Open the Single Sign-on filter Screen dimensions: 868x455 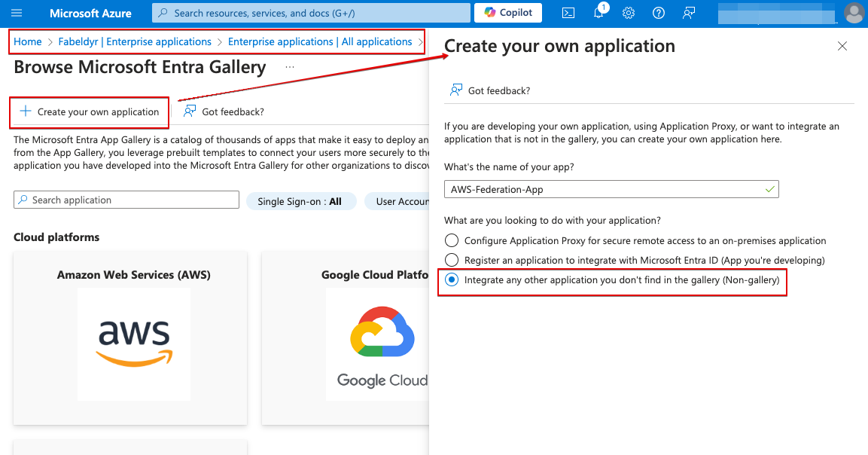click(301, 201)
